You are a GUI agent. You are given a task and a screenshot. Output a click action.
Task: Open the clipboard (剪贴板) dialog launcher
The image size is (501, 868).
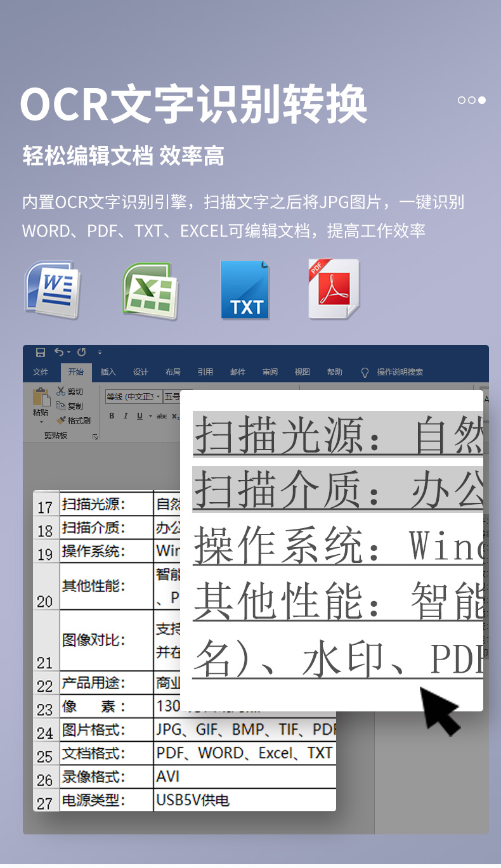[x=95, y=436]
